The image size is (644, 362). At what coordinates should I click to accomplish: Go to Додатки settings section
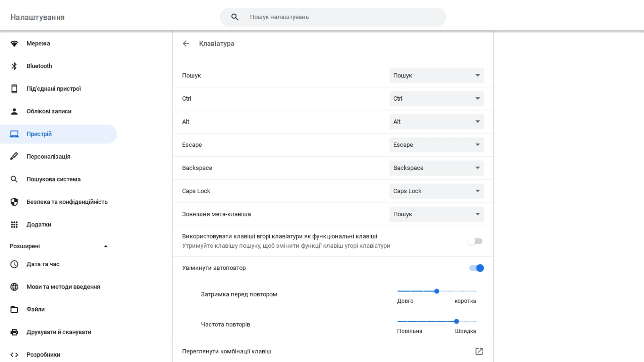click(39, 224)
